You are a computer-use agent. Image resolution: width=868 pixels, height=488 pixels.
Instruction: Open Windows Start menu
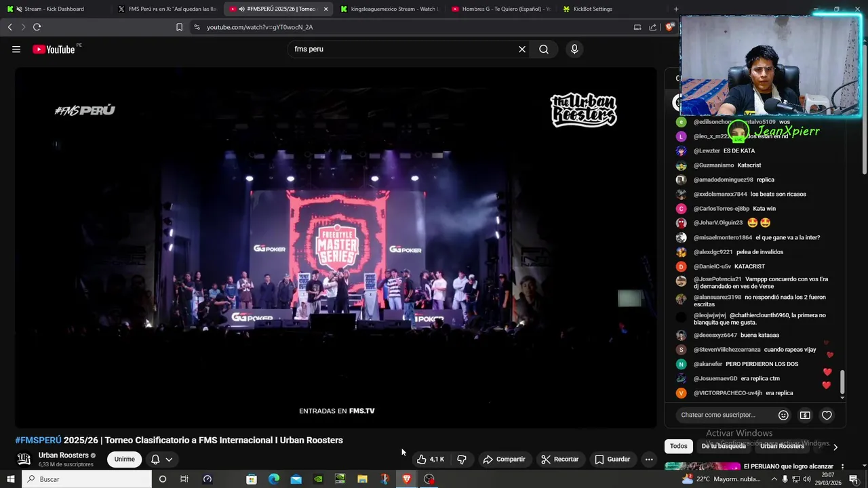tap(10, 479)
